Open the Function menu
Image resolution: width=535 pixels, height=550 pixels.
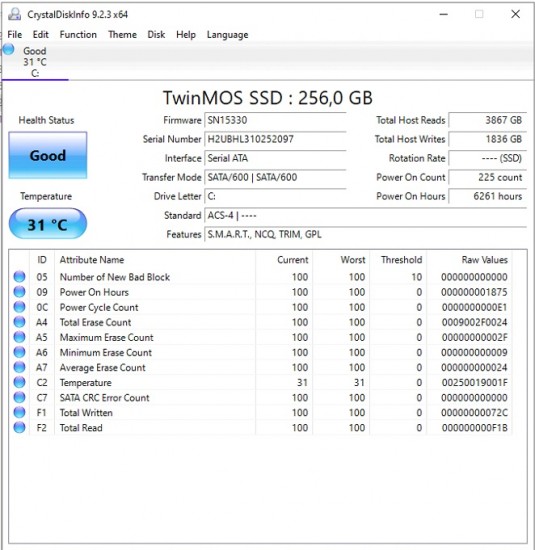coord(78,35)
